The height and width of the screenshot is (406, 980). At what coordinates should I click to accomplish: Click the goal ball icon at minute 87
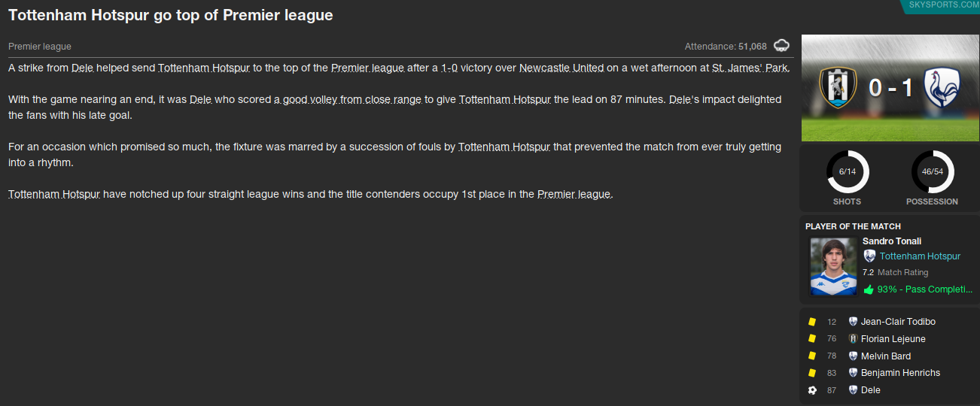812,390
